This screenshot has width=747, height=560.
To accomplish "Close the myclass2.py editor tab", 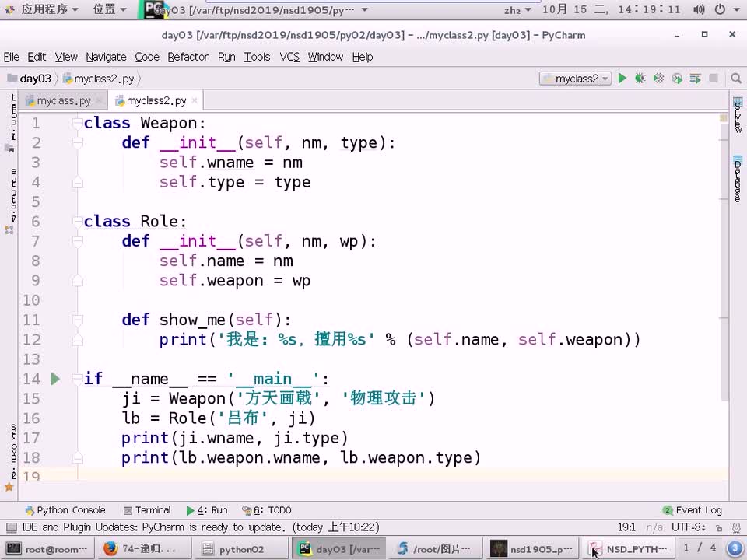I will [x=195, y=100].
